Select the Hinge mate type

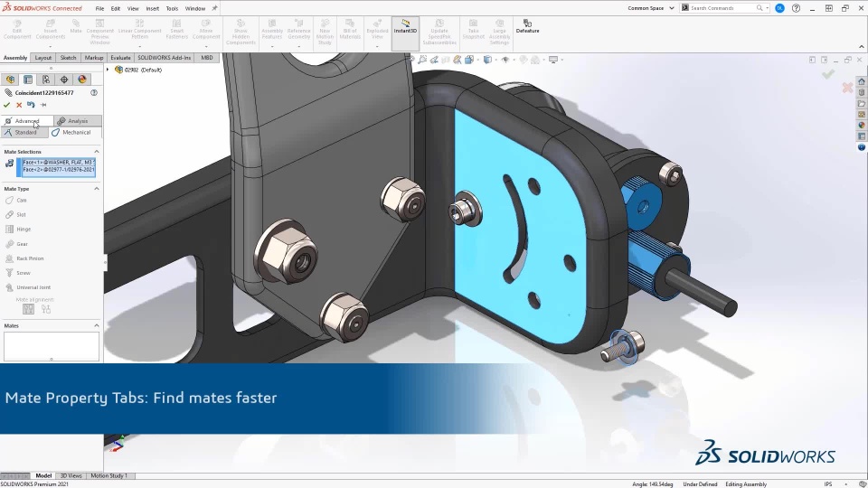pos(18,229)
